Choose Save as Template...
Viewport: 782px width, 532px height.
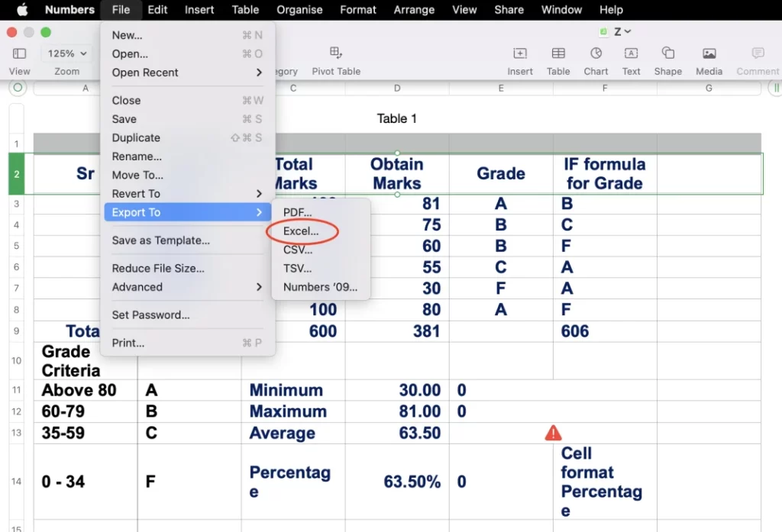[188, 240]
